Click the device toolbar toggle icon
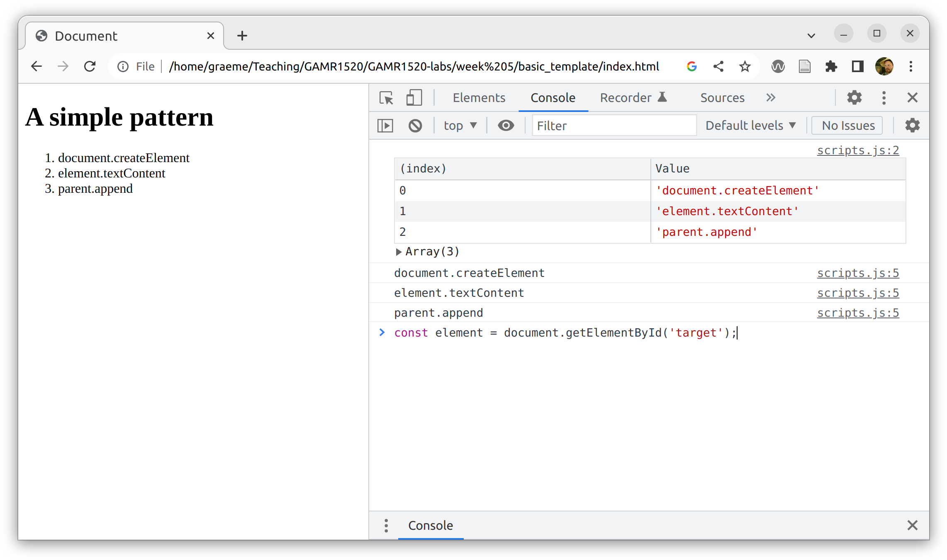The height and width of the screenshot is (560, 947). [x=414, y=97]
